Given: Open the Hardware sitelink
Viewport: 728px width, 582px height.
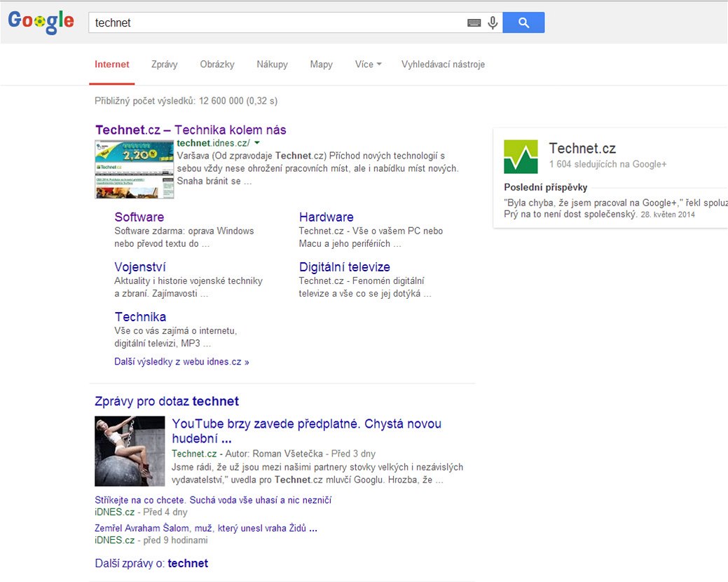Looking at the screenshot, I should tap(326, 217).
